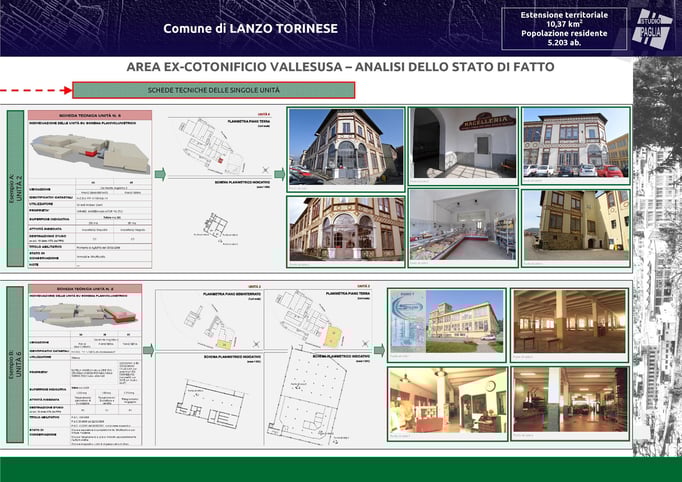Click the red dashed arrow pointer
Screen dimensions: 682x482
pos(36,90)
